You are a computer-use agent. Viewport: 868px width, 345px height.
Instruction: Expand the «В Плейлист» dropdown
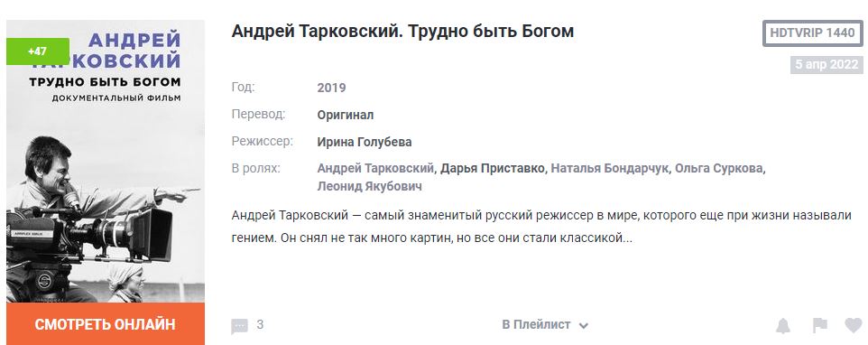click(545, 325)
